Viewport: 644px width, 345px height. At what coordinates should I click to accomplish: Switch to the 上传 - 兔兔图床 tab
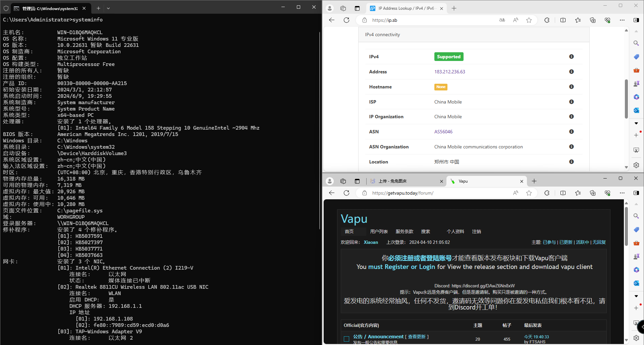point(406,181)
